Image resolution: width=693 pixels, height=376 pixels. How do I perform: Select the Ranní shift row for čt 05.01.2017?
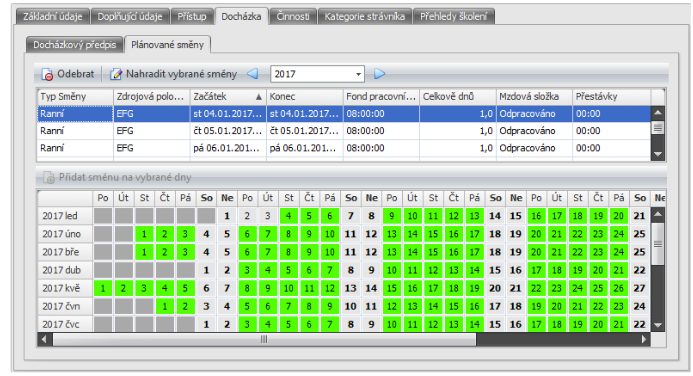coord(344,131)
